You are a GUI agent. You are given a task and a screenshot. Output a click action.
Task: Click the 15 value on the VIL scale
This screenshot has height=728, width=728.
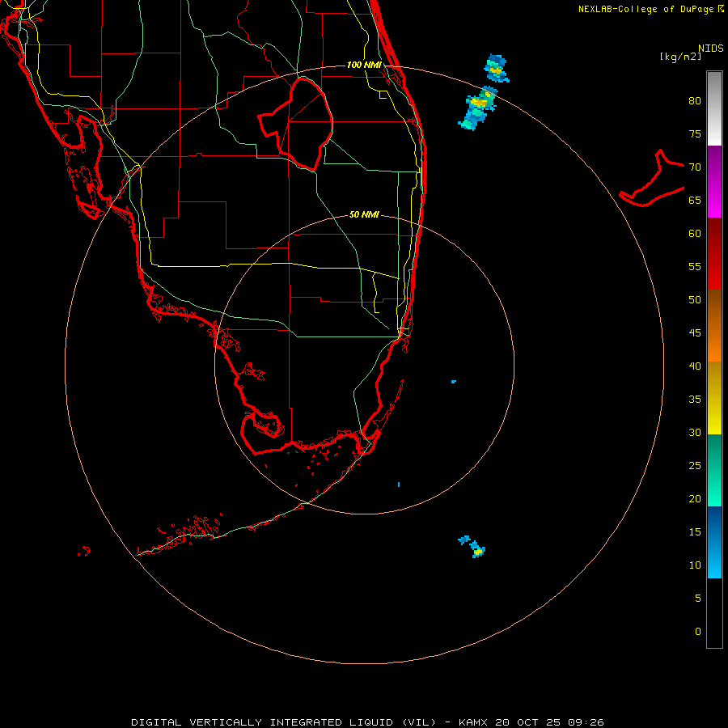coord(695,532)
